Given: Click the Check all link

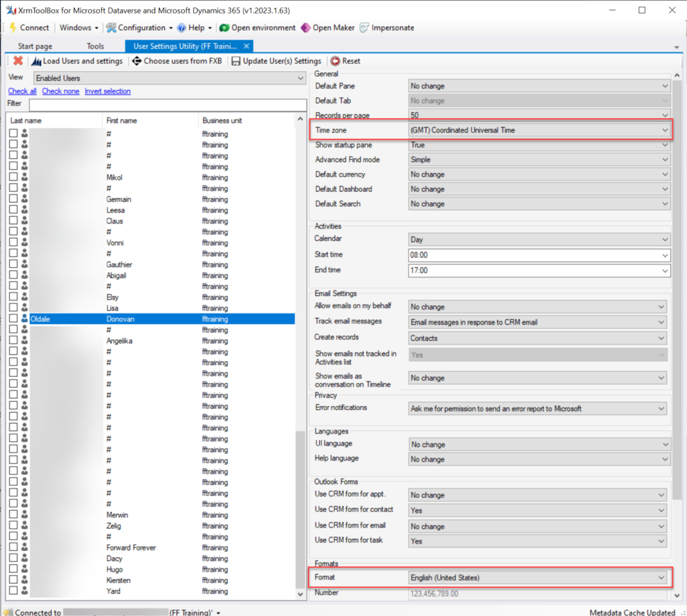Looking at the screenshot, I should click(22, 91).
